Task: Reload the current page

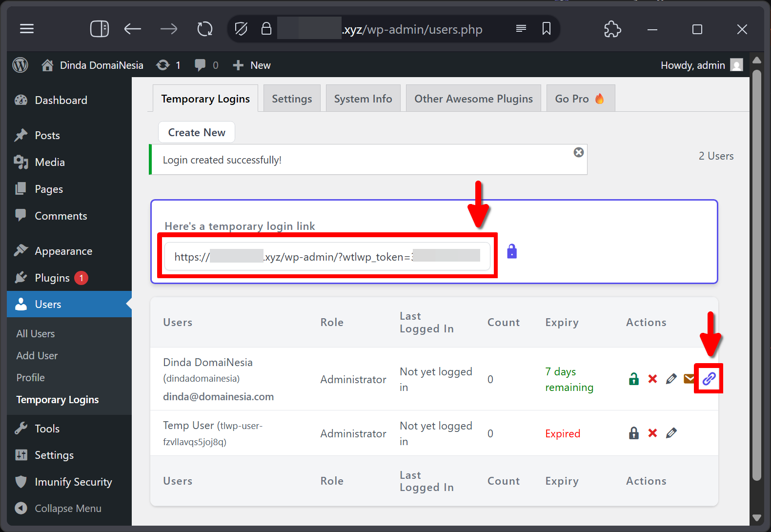Action: (205, 29)
